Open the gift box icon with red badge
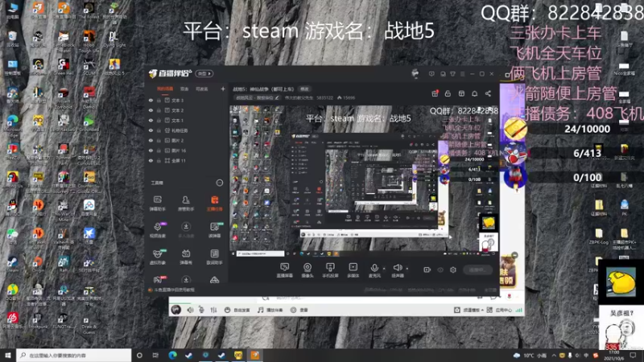The width and height of the screenshot is (644, 362). (435, 93)
